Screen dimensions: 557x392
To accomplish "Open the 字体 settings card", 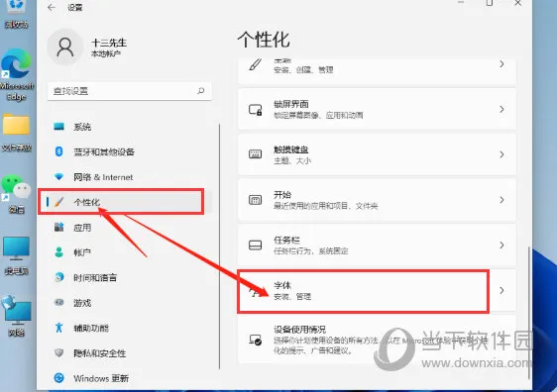I will pyautogui.click(x=377, y=290).
